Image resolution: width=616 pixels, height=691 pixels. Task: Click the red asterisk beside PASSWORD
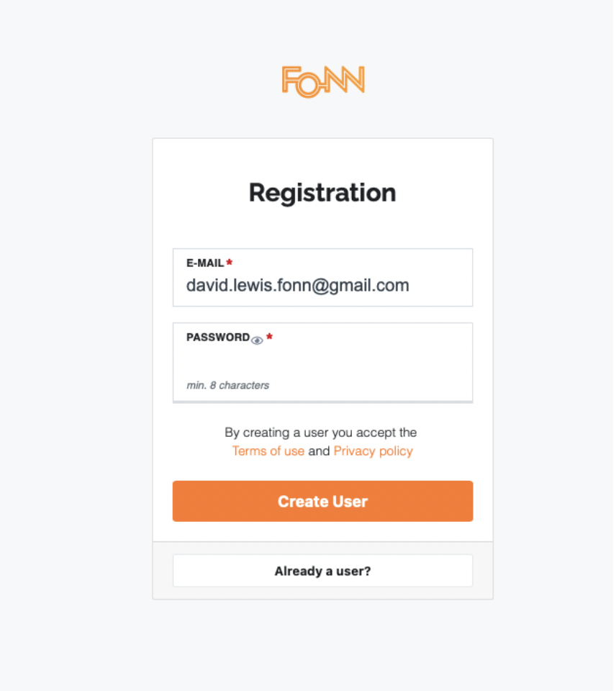pos(269,337)
